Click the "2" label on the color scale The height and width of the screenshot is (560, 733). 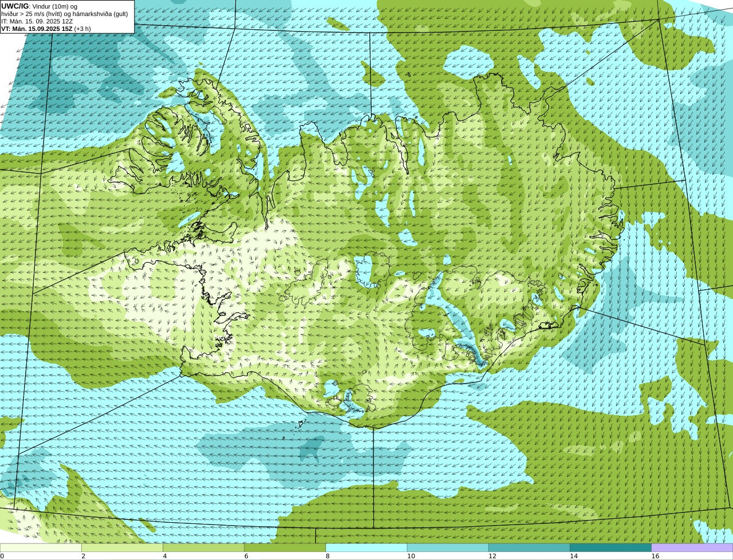(83, 556)
